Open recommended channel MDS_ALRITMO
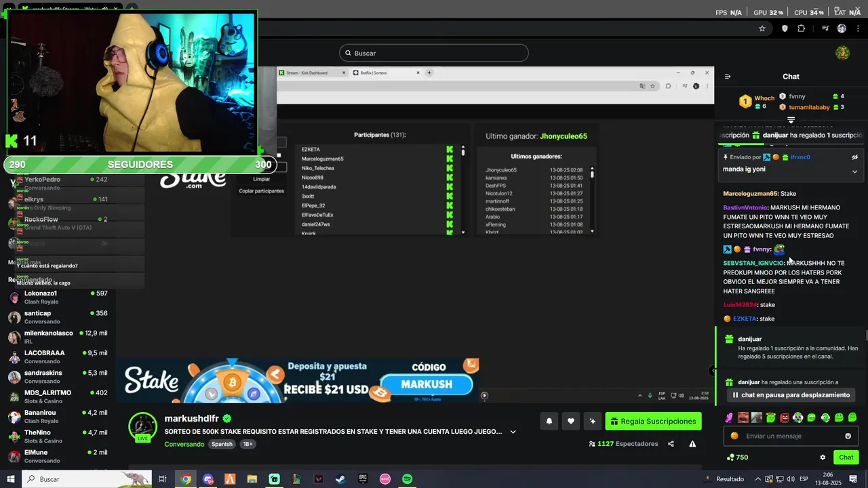The width and height of the screenshot is (868, 488). 58,396
